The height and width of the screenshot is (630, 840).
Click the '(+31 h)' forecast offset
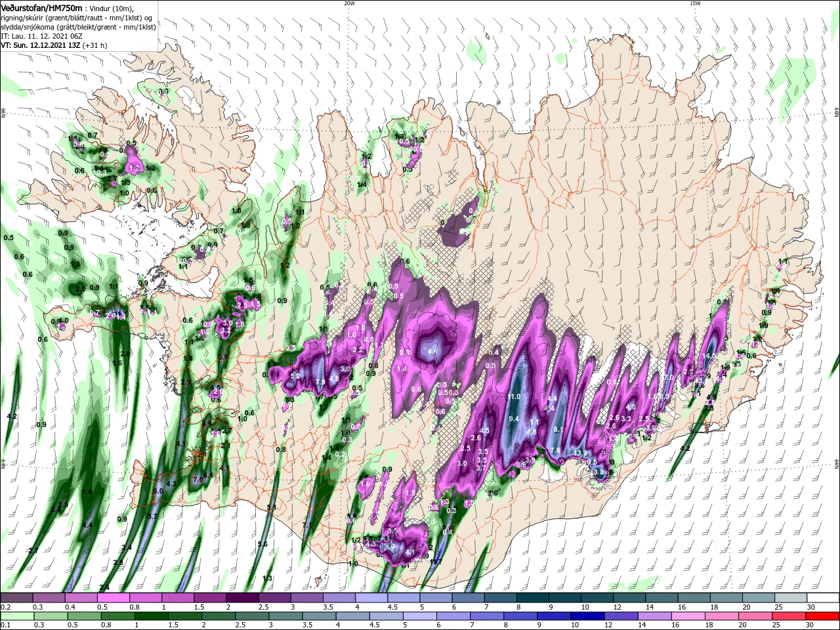point(95,46)
